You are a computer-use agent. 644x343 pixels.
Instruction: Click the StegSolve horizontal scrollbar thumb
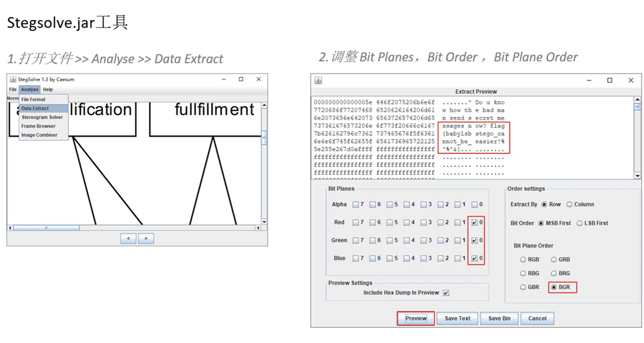pyautogui.click(x=46, y=228)
